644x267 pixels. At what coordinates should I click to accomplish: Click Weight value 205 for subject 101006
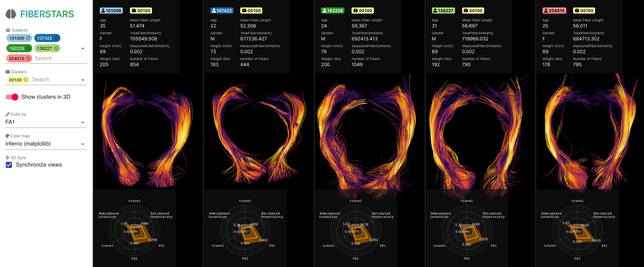(104, 64)
